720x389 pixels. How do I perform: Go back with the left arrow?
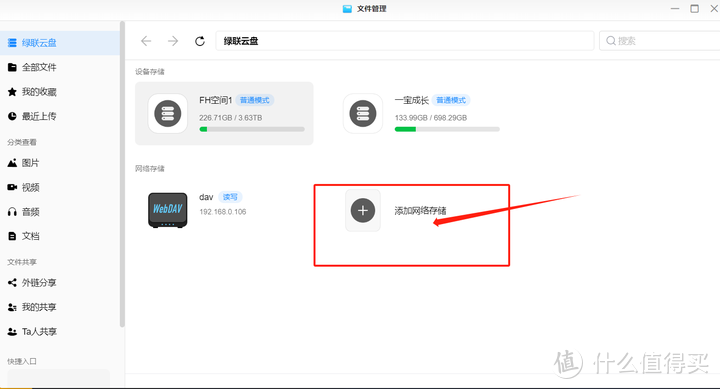pos(146,41)
